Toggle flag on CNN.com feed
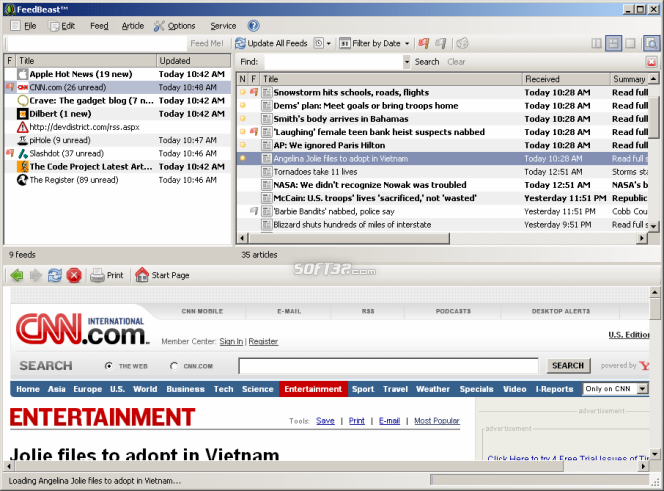Viewport: 664px width, 491px height. (x=10, y=87)
